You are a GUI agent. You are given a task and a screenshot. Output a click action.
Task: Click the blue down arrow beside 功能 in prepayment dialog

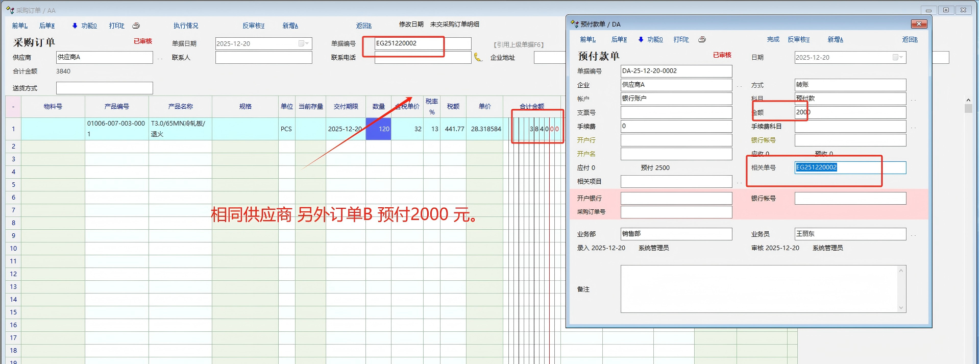[641, 39]
